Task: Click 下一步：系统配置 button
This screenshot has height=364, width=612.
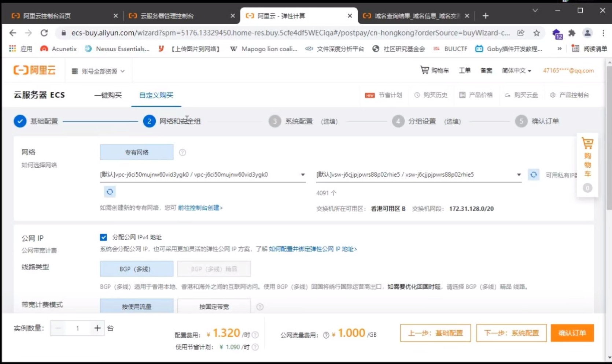Action: [x=511, y=333]
